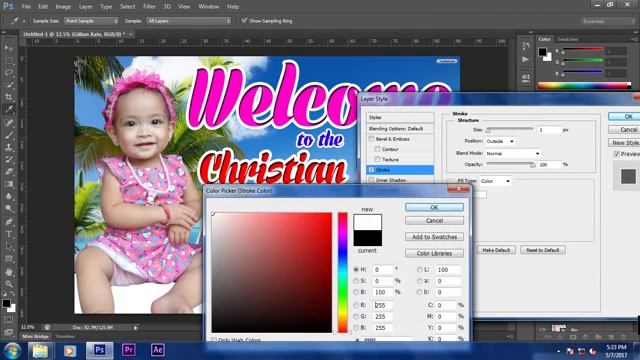Toggle Preview checkbox in Layer Style

[617, 154]
